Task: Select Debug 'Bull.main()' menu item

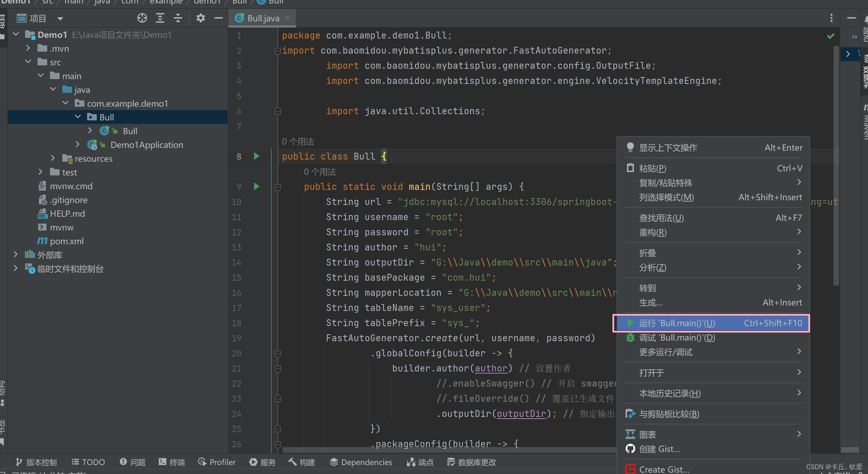Action: click(x=713, y=338)
